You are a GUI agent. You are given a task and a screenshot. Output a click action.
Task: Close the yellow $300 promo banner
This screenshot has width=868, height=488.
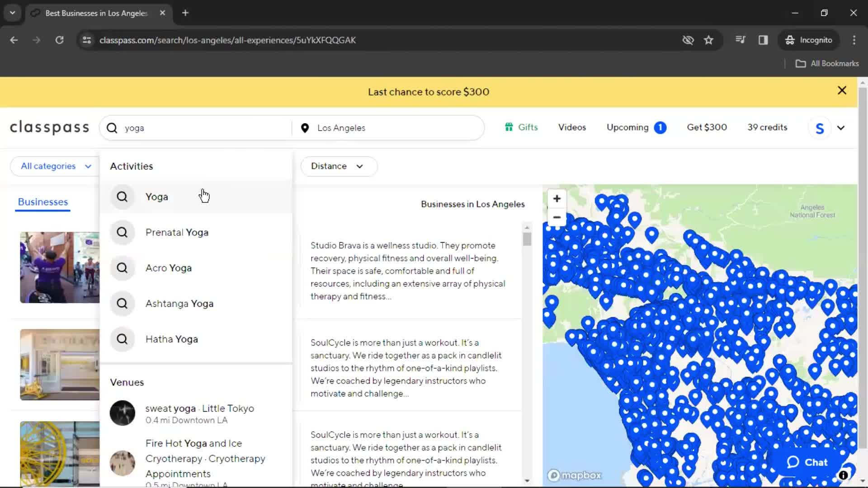point(842,90)
